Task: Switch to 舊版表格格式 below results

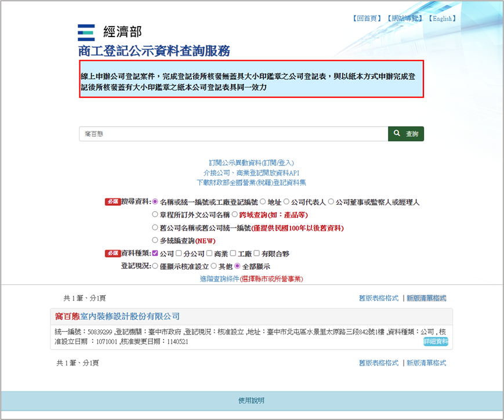Action: (x=378, y=363)
